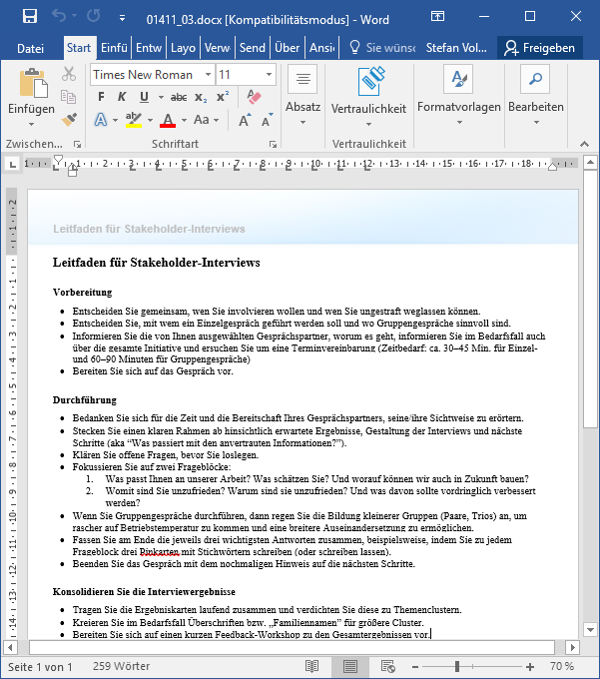
Task: Click the Freigeben share button
Action: [539, 48]
